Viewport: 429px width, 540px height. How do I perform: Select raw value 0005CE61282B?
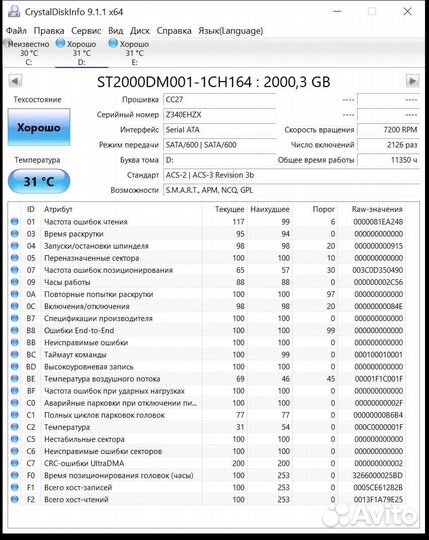(378, 487)
